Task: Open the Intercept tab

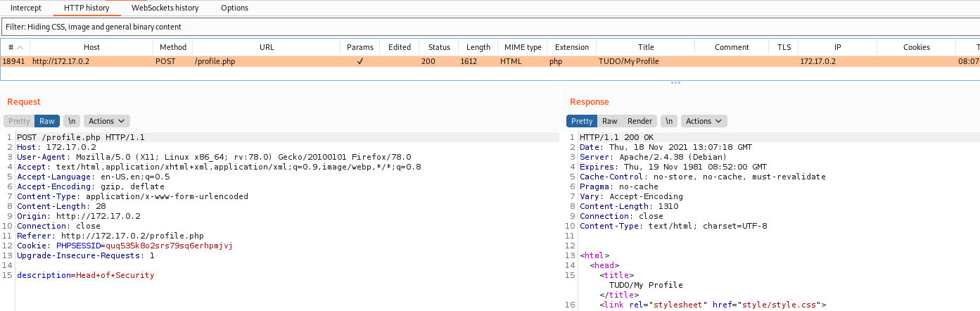Action: 25,8
